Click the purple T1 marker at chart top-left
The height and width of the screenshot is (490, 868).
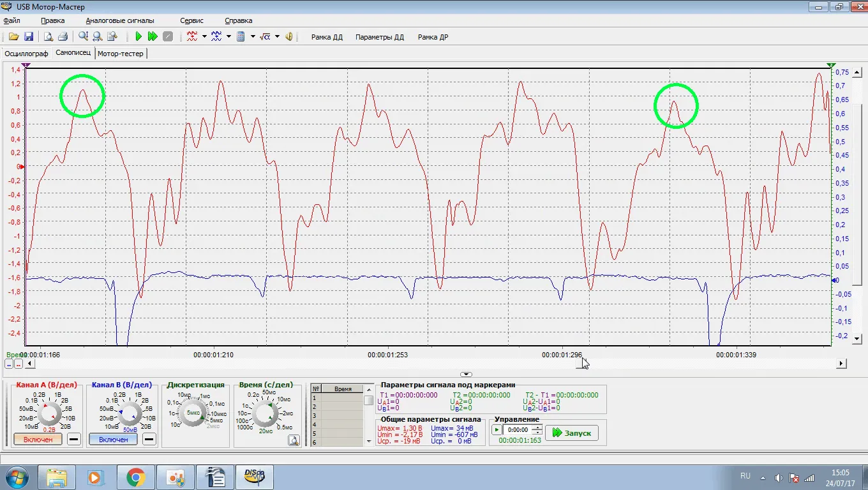26,65
